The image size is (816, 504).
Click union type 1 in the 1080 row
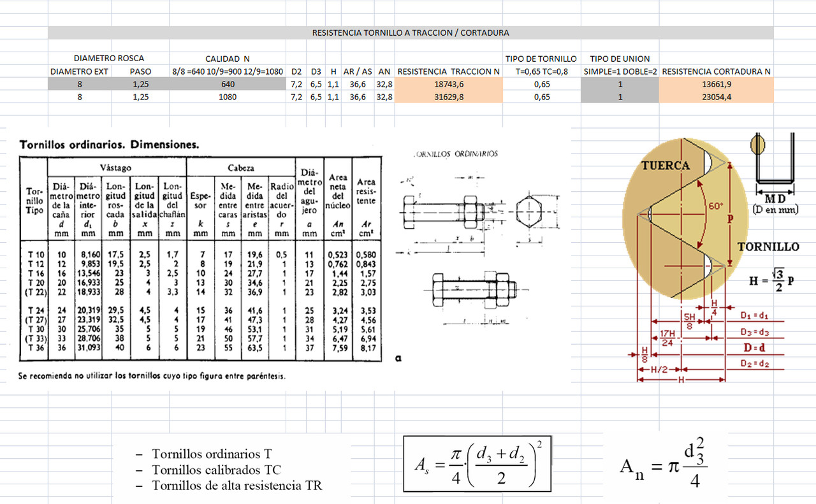point(620,97)
